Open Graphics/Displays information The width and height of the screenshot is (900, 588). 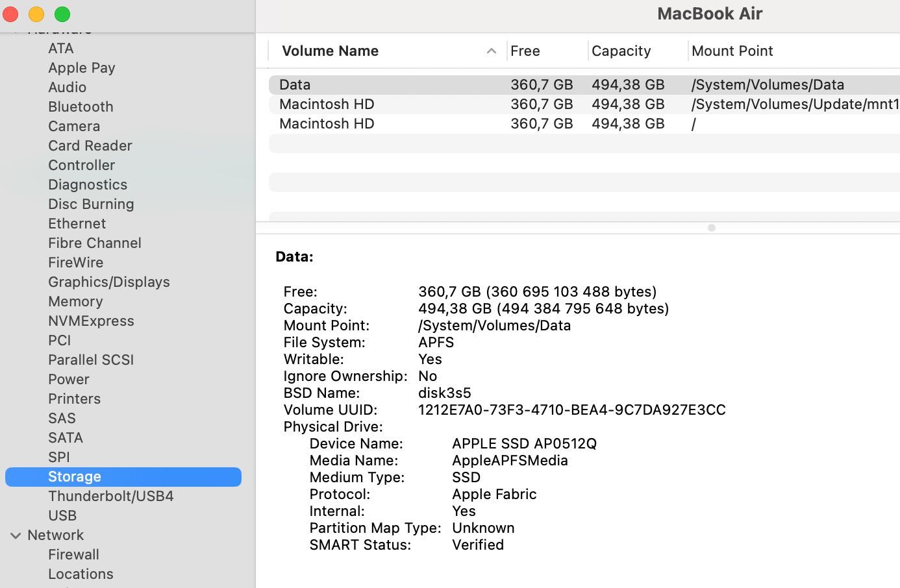[x=109, y=282]
